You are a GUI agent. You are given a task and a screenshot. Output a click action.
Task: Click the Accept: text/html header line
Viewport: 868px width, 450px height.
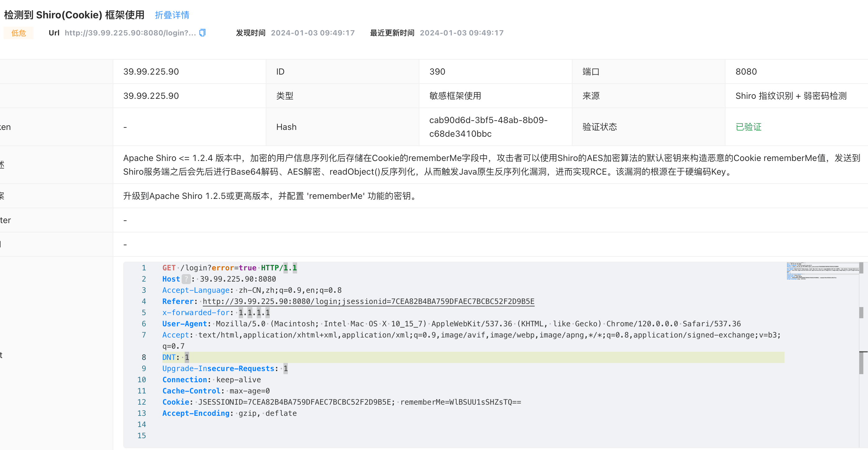coord(471,340)
